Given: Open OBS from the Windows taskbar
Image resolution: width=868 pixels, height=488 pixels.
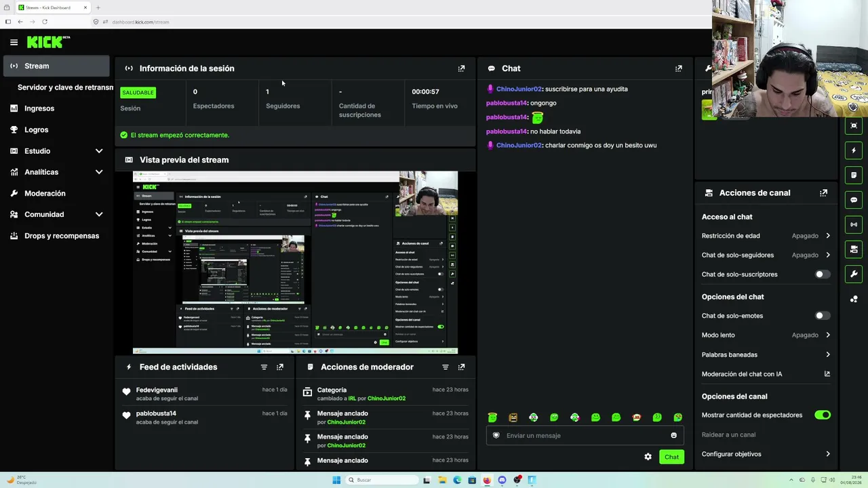Looking at the screenshot, I should [x=517, y=480].
